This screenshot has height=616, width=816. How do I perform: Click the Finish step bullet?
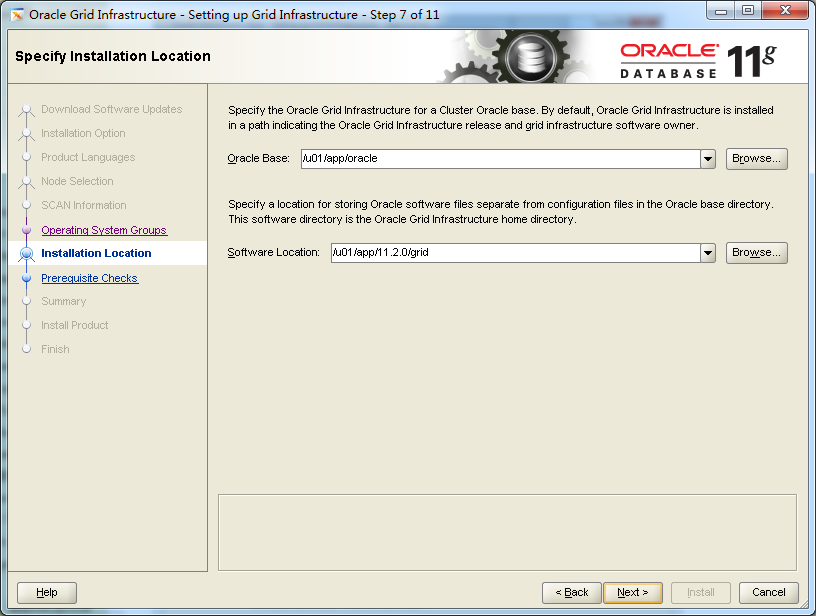click(27, 349)
